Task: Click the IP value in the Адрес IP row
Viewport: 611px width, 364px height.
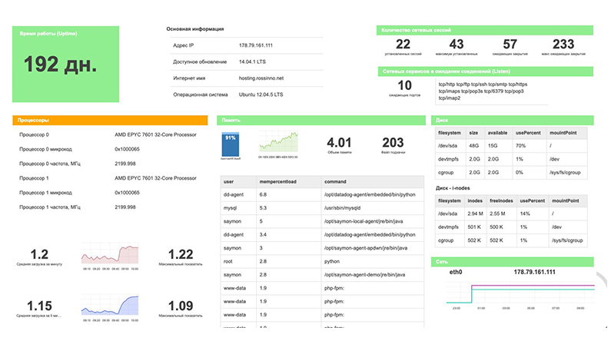Action: (256, 45)
